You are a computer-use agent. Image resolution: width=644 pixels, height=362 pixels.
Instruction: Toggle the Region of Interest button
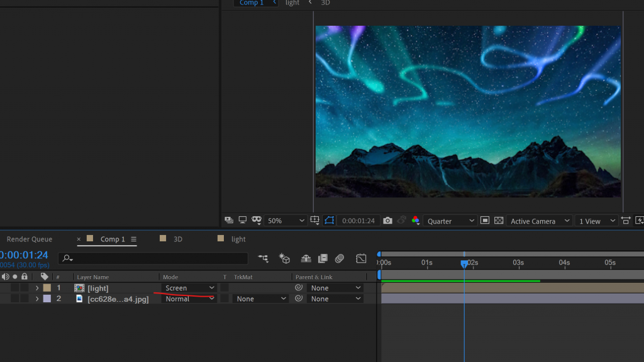coord(485,221)
